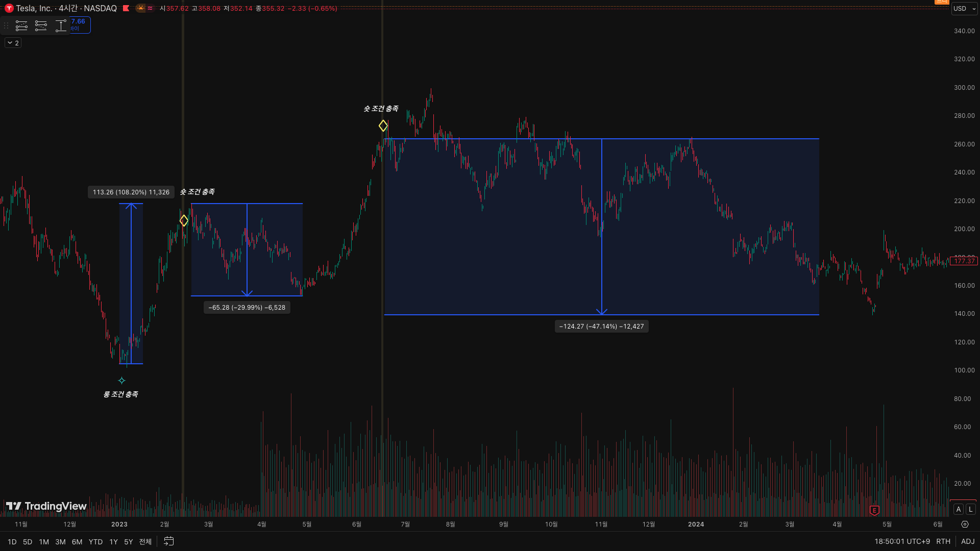The image size is (980, 551).
Task: Click the long position drawing tool icon
Action: coord(21,26)
